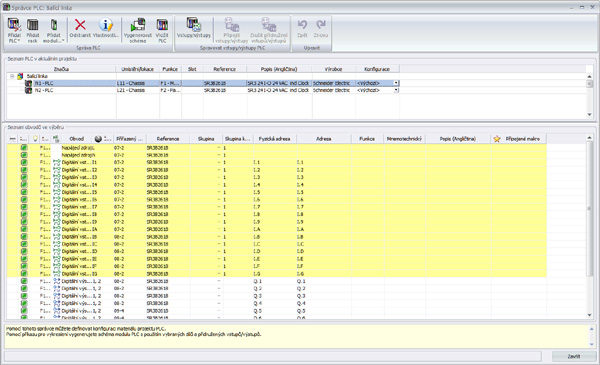Click Vygenerovat schéma icon
This screenshot has height=365, width=600.
pyautogui.click(x=138, y=25)
